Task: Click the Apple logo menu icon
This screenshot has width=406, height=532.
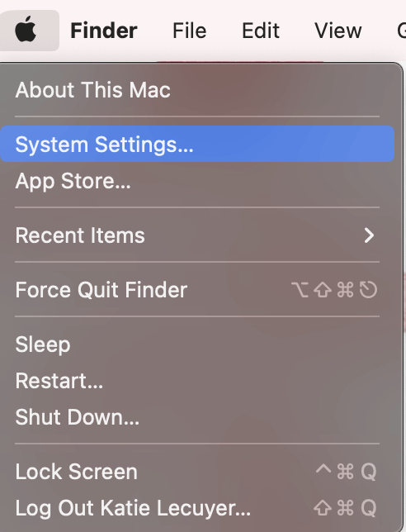Action: pos(26,30)
